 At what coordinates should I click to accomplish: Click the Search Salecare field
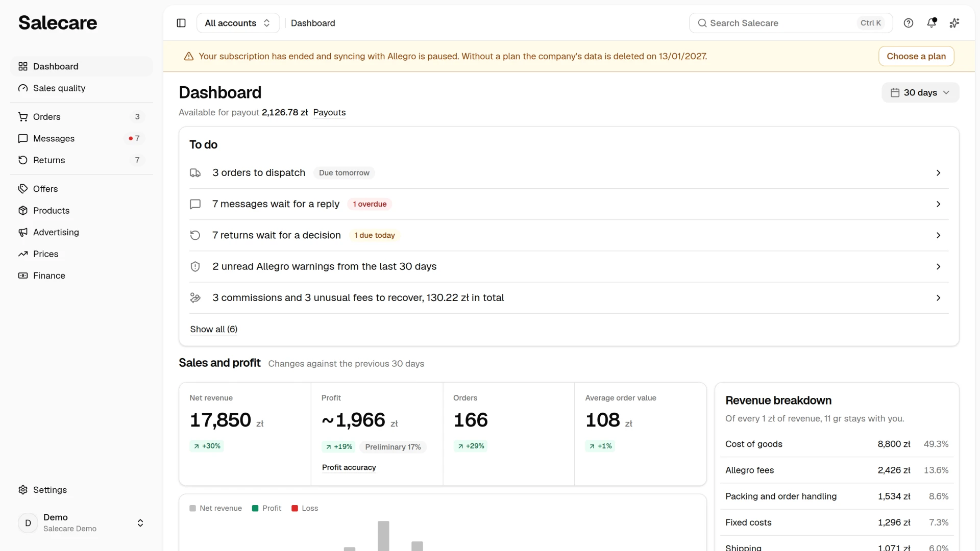tap(791, 23)
